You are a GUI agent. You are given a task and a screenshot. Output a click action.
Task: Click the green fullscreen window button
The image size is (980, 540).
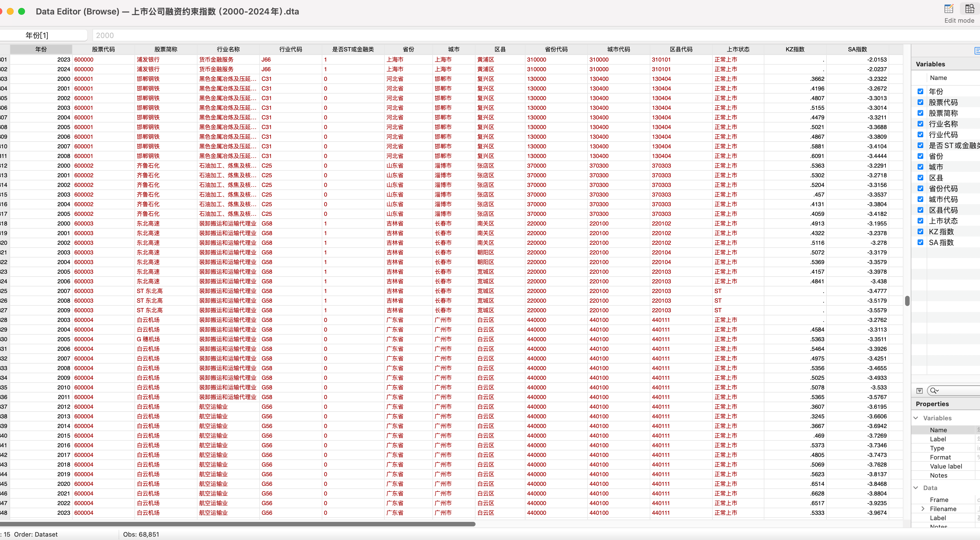click(22, 11)
